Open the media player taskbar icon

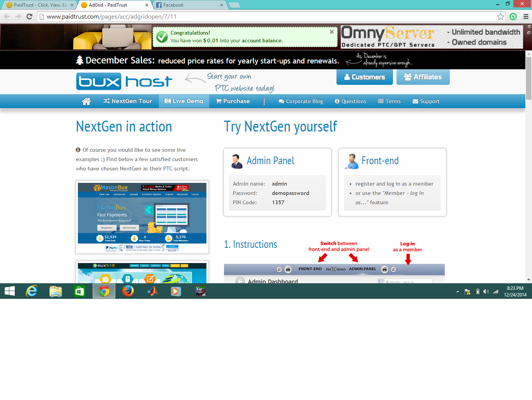[x=176, y=291]
